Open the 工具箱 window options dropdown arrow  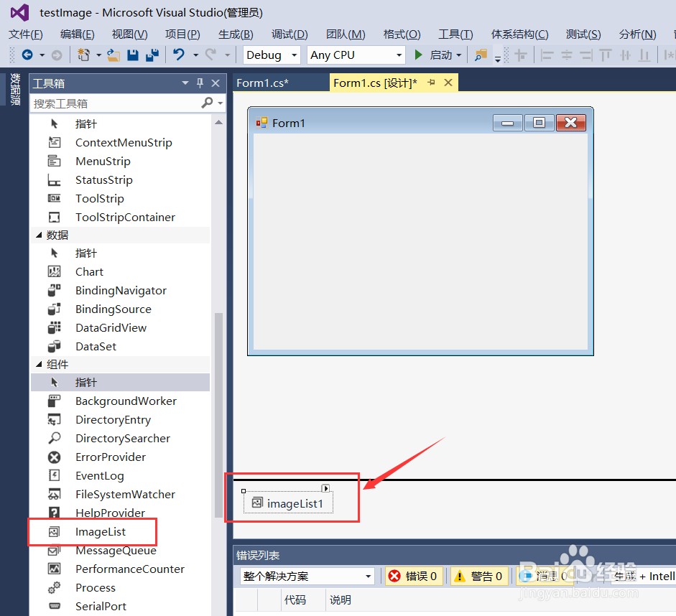tap(185, 83)
